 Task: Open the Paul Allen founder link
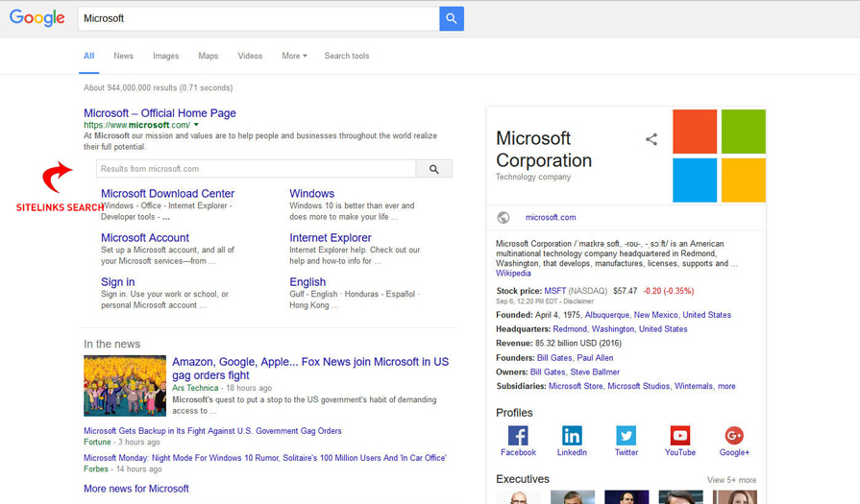click(595, 358)
